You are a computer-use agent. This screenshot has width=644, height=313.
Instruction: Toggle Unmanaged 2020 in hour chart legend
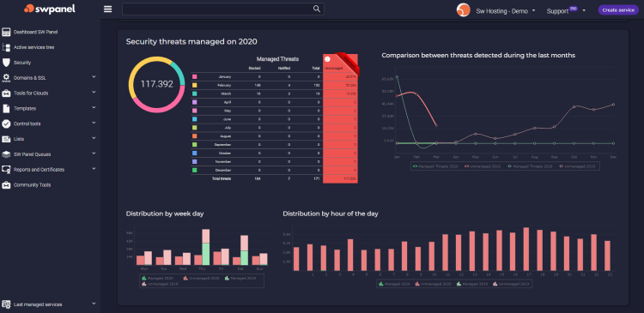434,284
